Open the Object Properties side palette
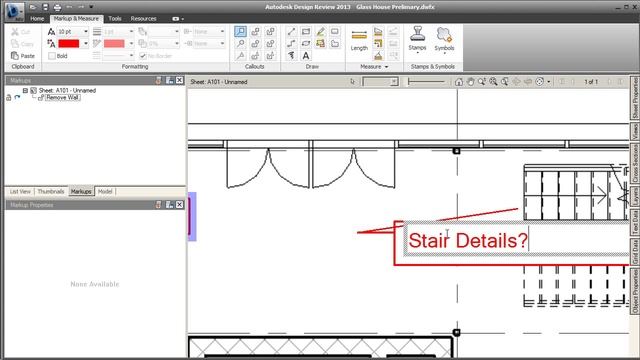The width and height of the screenshot is (640, 360). [635, 291]
